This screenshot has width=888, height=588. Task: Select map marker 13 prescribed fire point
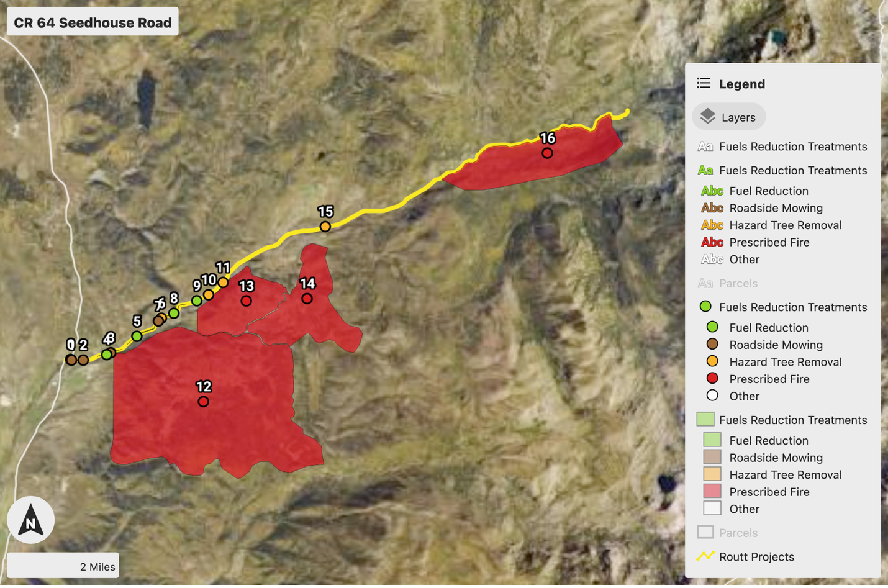(x=247, y=301)
